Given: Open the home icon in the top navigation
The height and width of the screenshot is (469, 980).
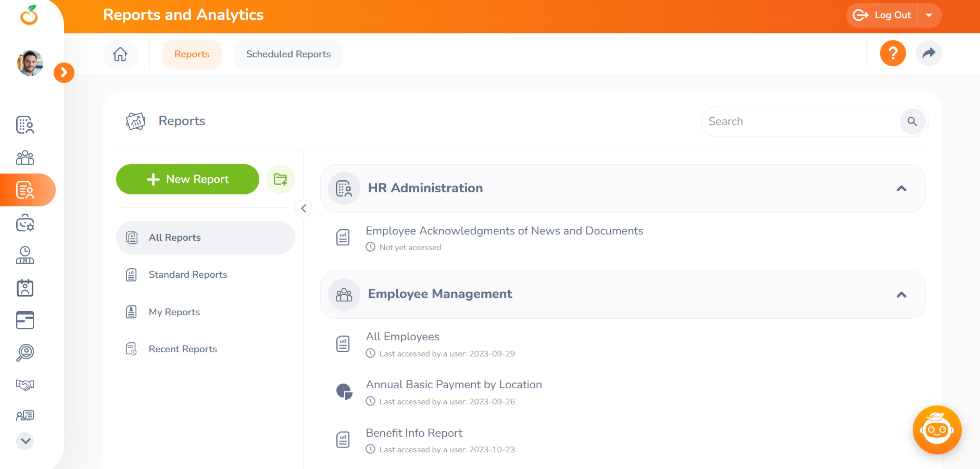Looking at the screenshot, I should pos(120,54).
